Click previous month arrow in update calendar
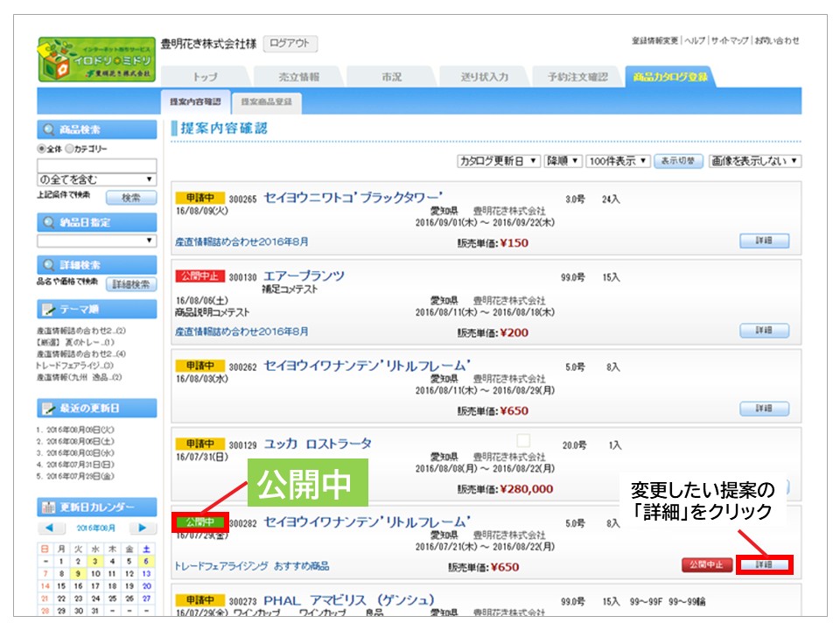 coord(52,528)
